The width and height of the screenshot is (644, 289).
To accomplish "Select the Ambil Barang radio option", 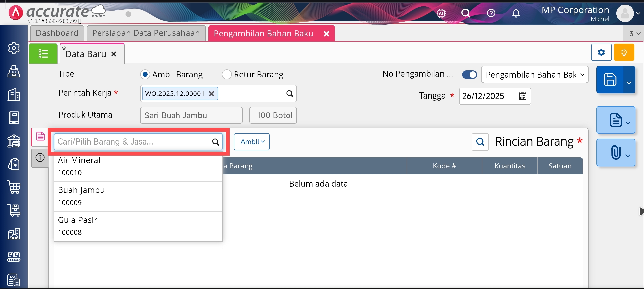I will pyautogui.click(x=145, y=75).
